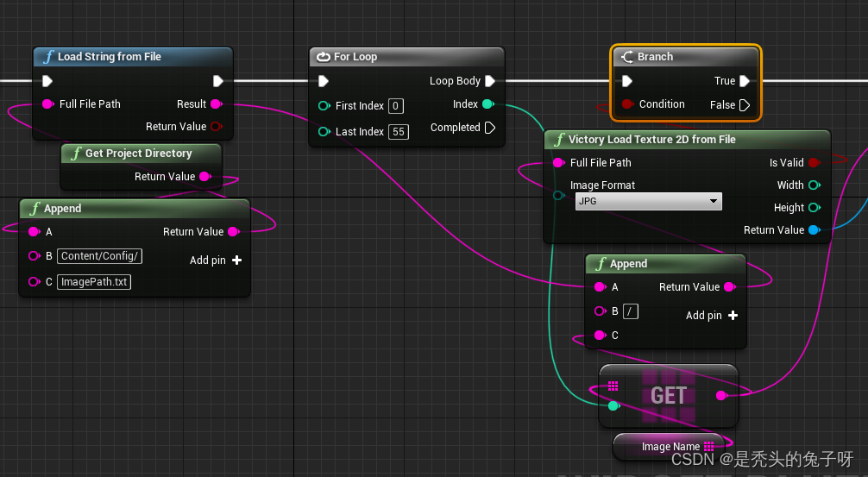Click the Loop Body exec pin

pos(490,81)
